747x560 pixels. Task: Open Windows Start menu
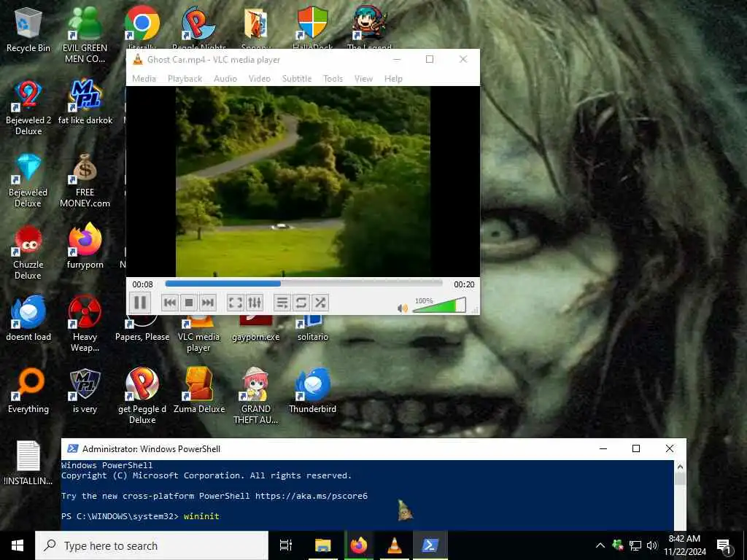[18, 545]
